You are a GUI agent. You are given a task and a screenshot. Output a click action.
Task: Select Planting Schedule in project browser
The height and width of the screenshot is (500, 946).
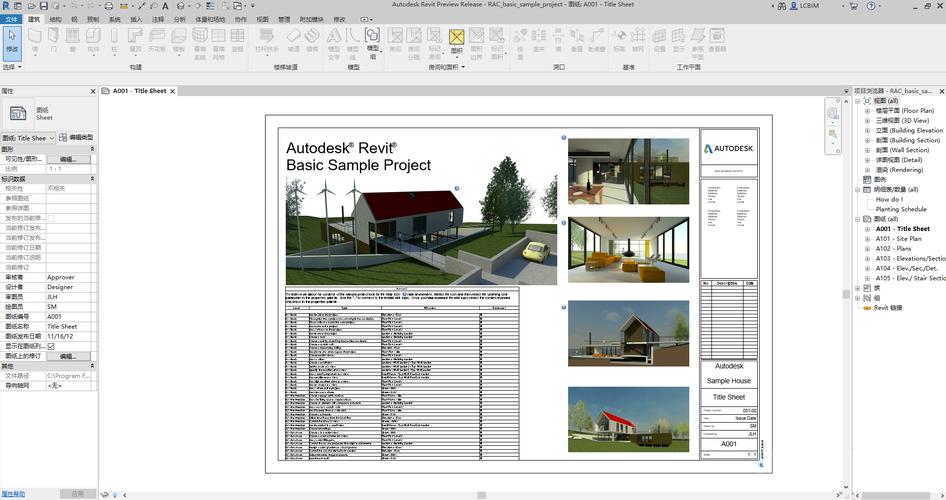901,209
